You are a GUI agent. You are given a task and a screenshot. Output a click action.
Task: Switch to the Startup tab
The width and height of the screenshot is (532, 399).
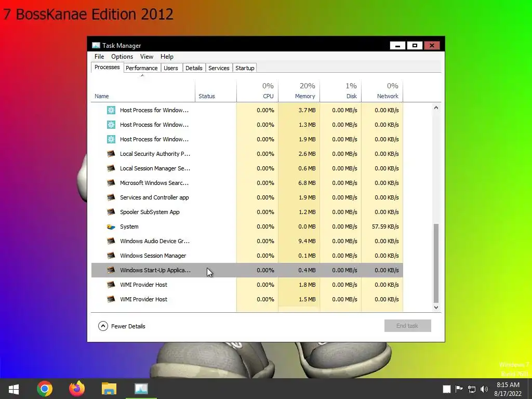tap(245, 68)
